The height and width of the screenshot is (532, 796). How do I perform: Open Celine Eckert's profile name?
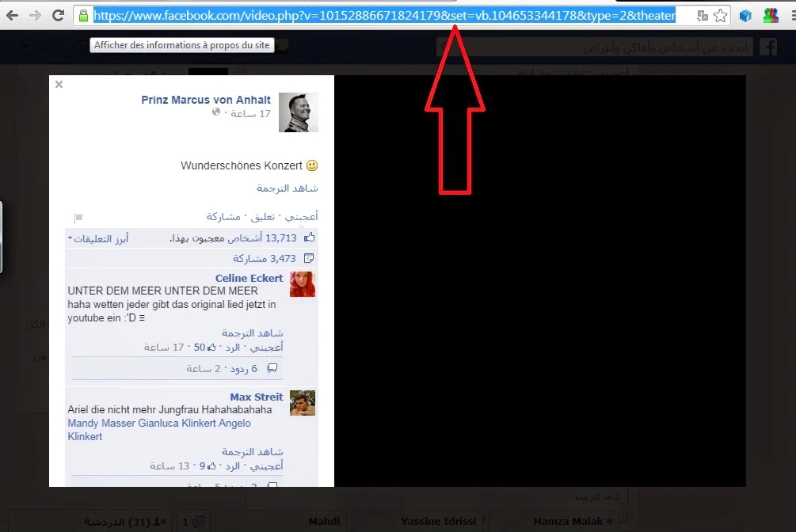249,278
